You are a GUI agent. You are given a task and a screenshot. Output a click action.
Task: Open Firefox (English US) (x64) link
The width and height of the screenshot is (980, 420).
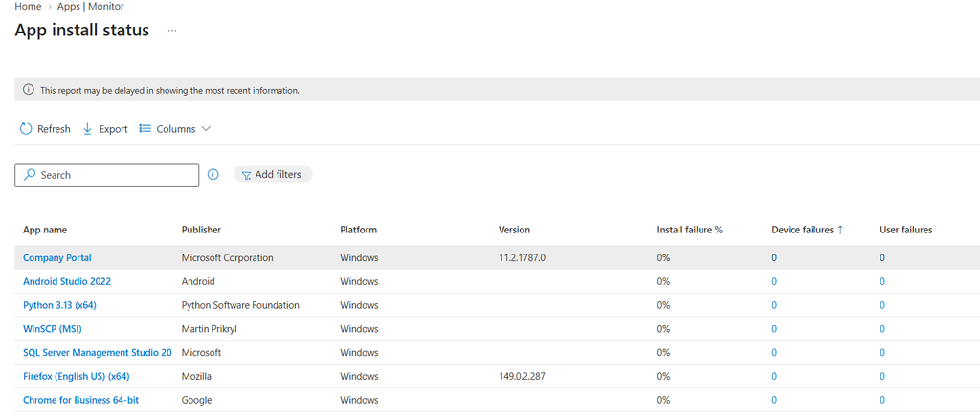(77, 376)
